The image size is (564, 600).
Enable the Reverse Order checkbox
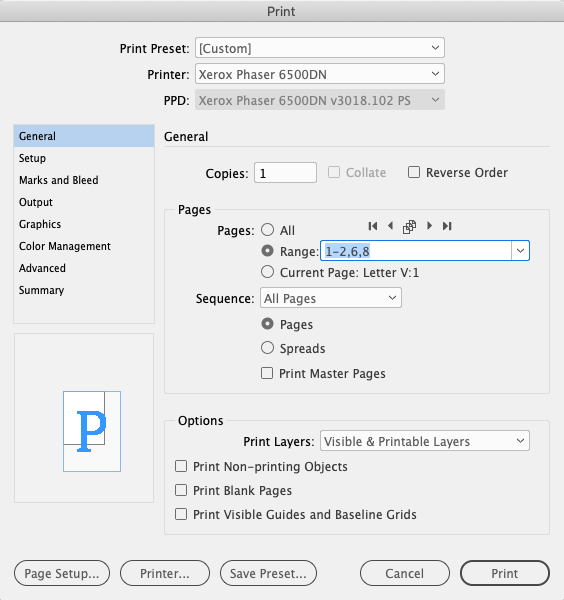pos(414,172)
